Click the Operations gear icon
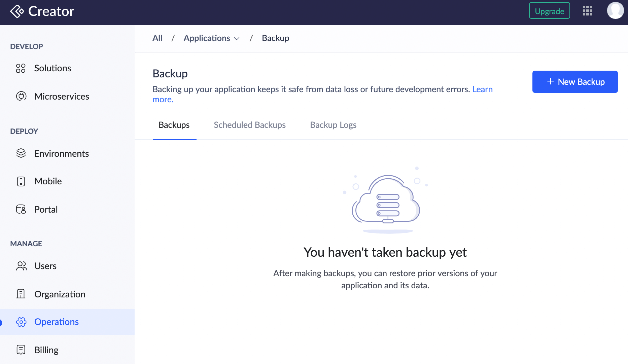The image size is (628, 364). (x=21, y=322)
